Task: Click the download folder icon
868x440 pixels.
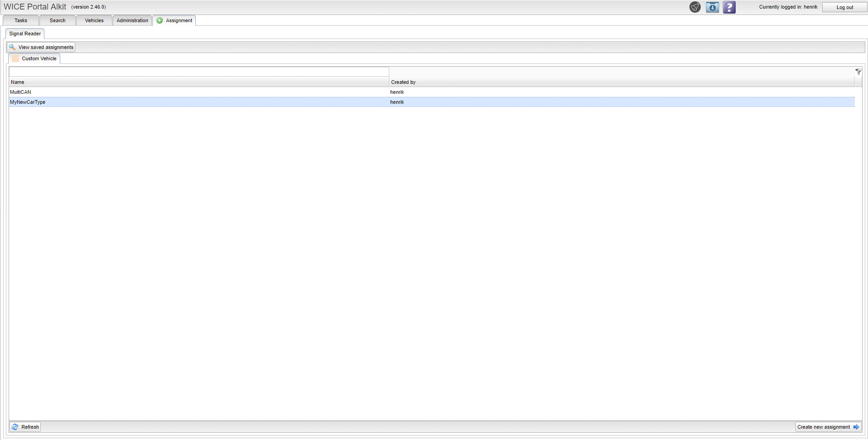Action: coord(712,7)
